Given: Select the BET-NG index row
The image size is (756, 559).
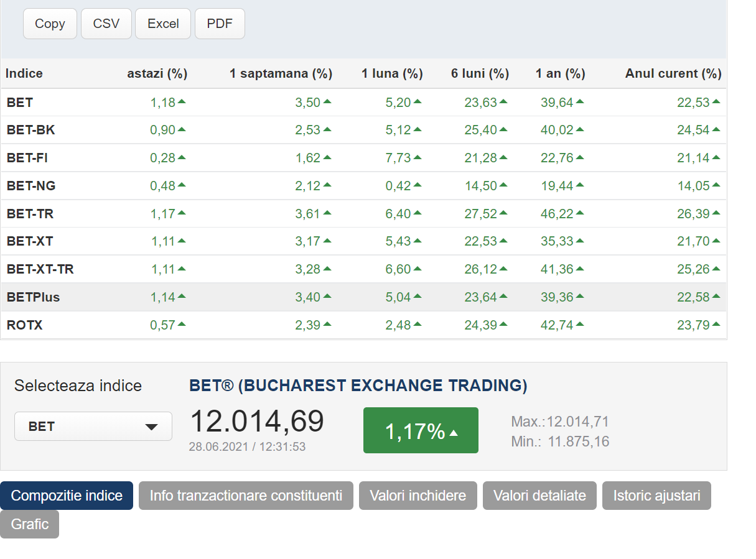Looking at the screenshot, I should (x=363, y=186).
